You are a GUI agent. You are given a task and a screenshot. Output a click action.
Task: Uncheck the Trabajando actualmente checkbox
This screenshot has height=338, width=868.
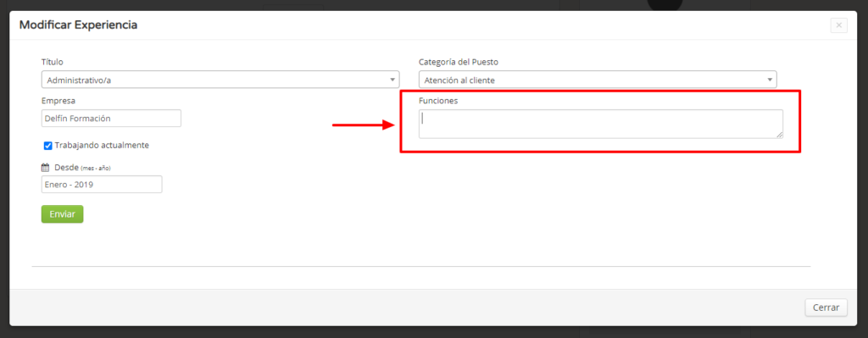[48, 146]
